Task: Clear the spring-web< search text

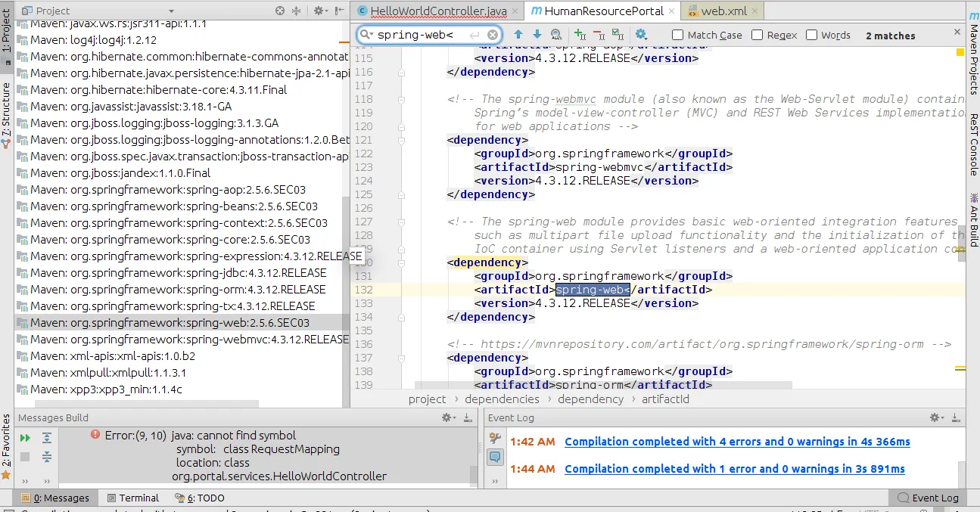Action: (x=493, y=35)
